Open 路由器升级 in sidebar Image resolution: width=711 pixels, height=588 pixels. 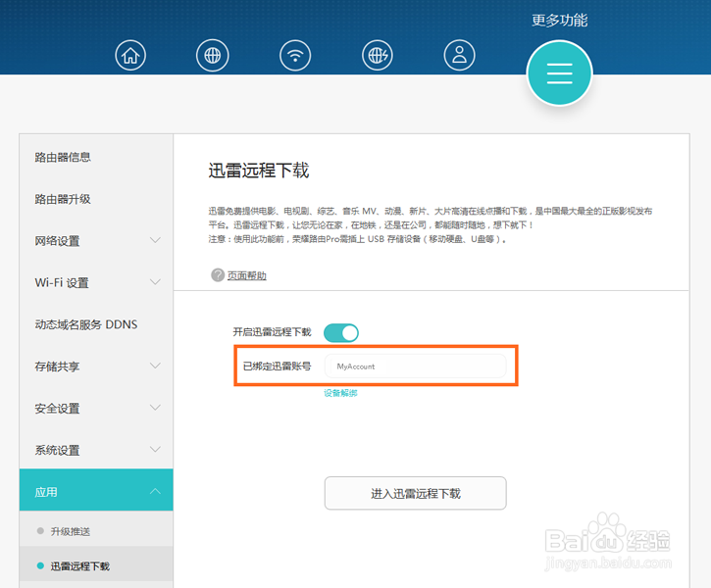point(63,199)
